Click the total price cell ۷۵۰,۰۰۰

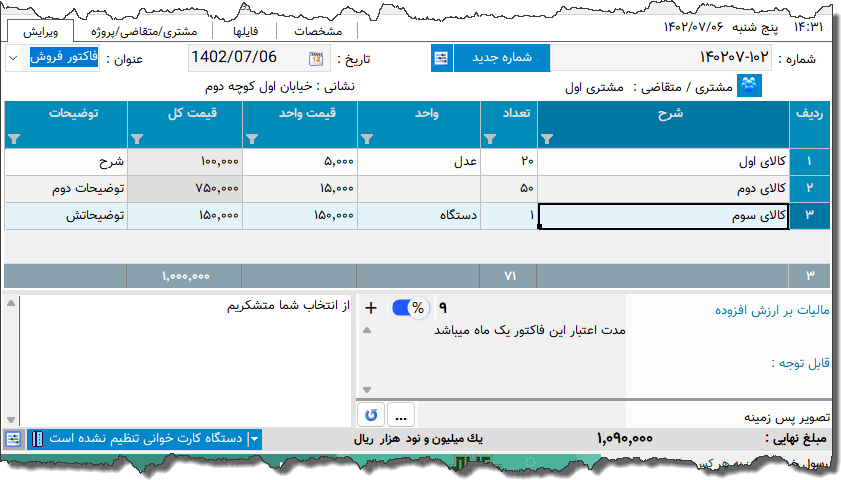pyautogui.click(x=185, y=188)
